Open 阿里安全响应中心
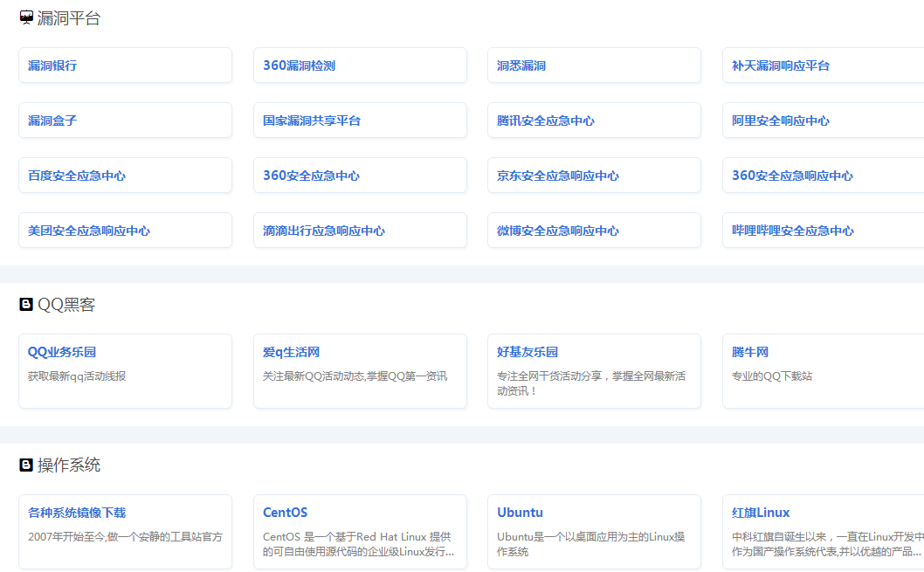This screenshot has width=924, height=572. (781, 121)
